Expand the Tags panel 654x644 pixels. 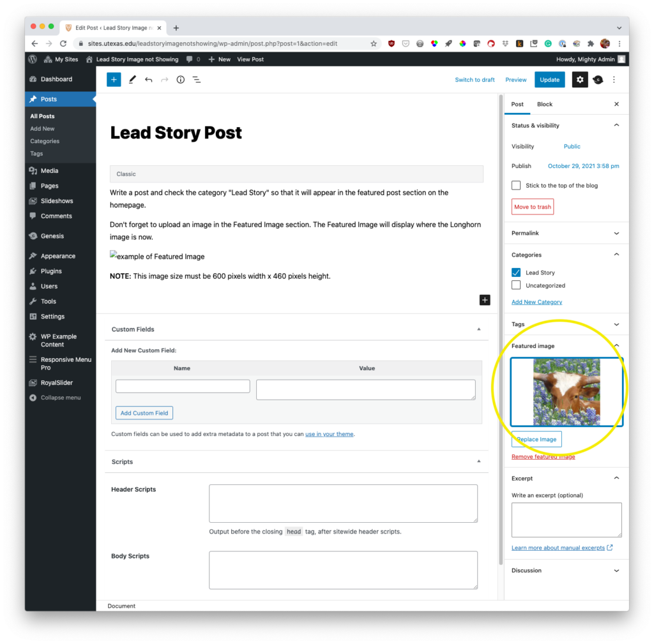coord(566,324)
